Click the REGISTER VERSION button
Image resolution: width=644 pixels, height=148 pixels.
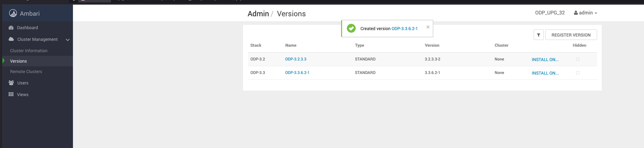tap(571, 35)
